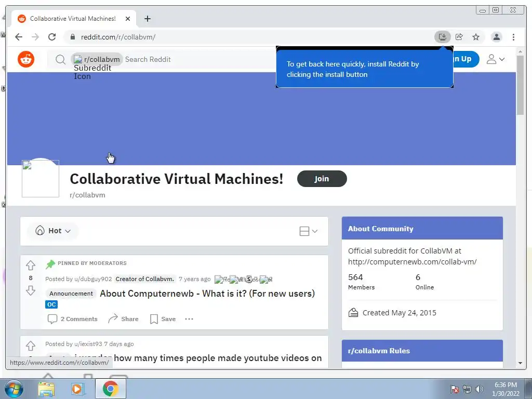Click the browser forward arrow
This screenshot has height=399, width=532.
pyautogui.click(x=35, y=37)
